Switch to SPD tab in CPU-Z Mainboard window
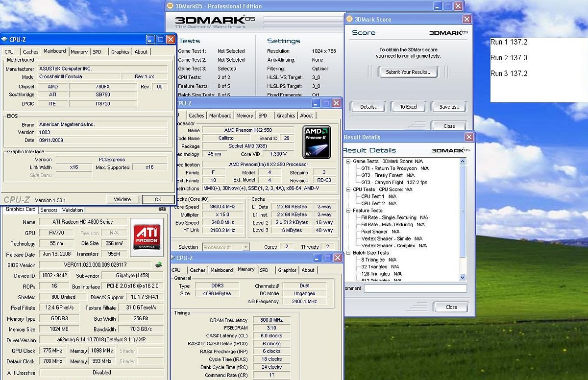This screenshot has height=380, width=588. (x=97, y=51)
